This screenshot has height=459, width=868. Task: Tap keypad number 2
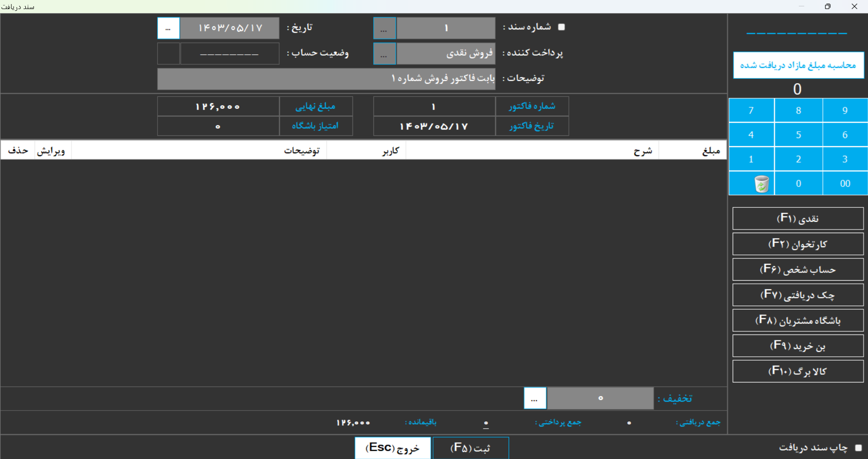click(x=799, y=159)
